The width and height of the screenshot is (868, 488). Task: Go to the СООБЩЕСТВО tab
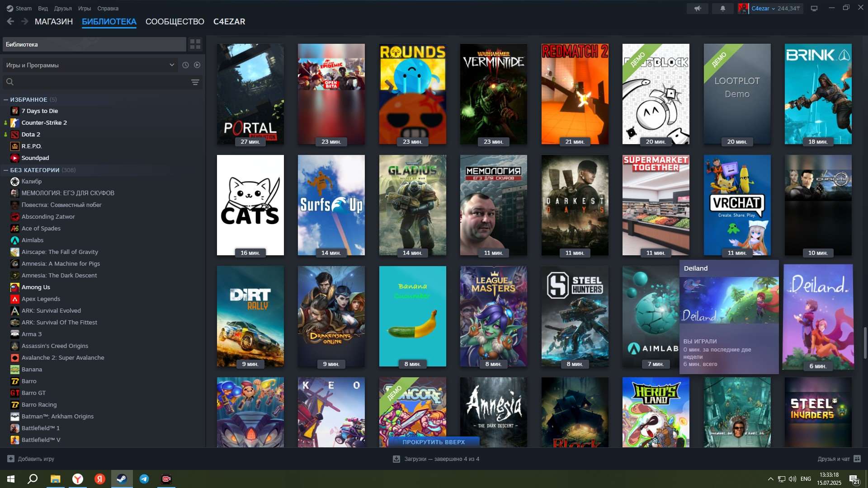(x=175, y=22)
